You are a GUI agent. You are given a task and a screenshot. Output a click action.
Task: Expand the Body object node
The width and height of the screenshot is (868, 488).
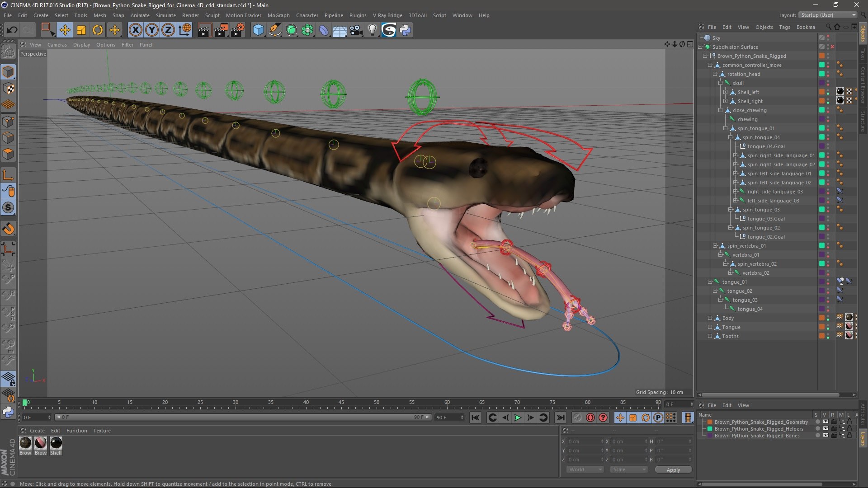pos(710,318)
